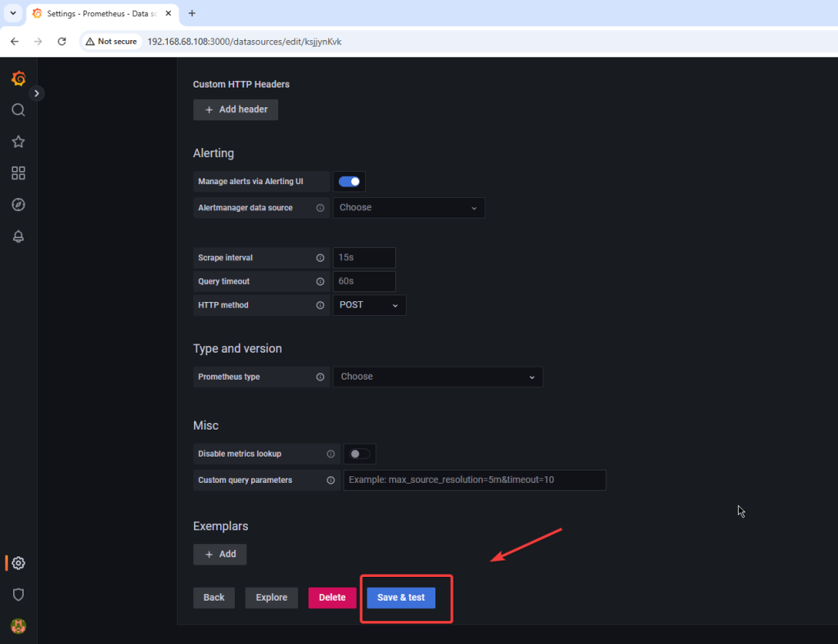Select the Settings - Prometheus browser tab
The image size is (838, 644).
click(x=100, y=14)
